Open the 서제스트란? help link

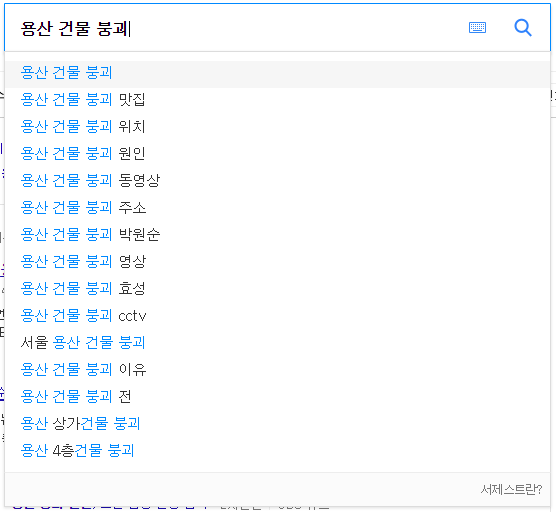pyautogui.click(x=511, y=490)
